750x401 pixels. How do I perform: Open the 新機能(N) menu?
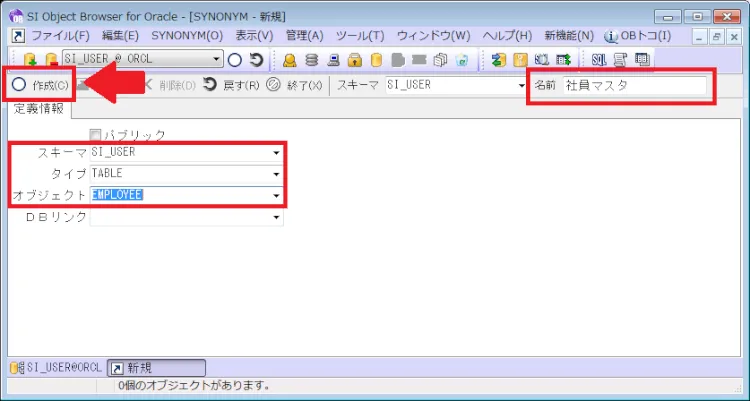tap(569, 36)
